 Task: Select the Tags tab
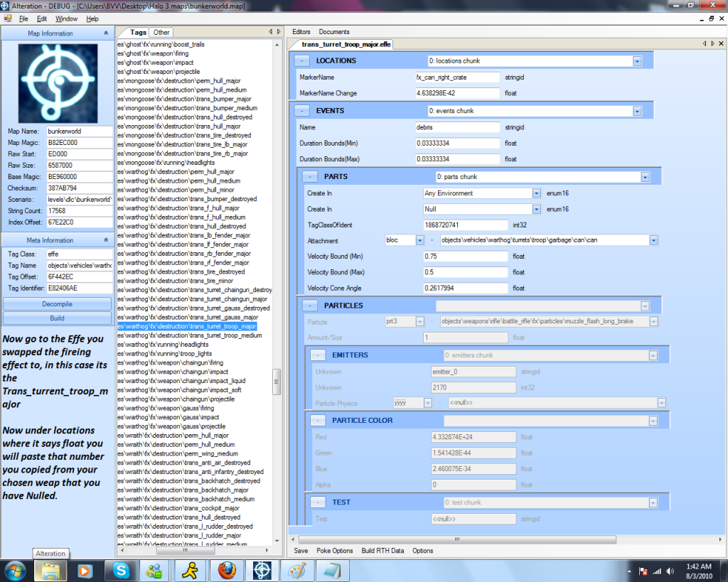coord(138,33)
